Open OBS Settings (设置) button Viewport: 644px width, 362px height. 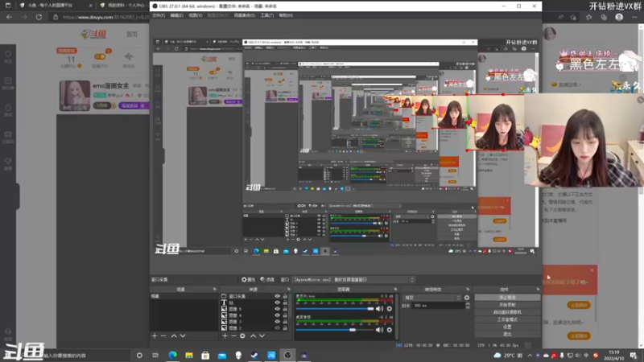pos(507,327)
